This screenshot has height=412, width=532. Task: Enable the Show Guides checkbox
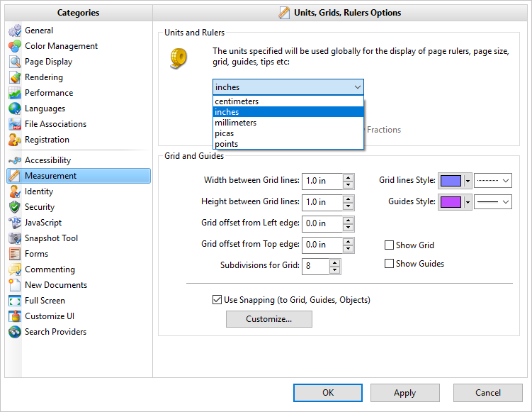point(389,264)
